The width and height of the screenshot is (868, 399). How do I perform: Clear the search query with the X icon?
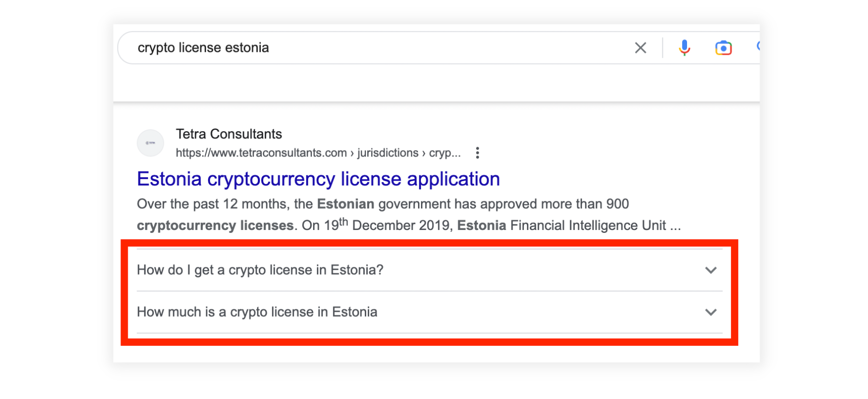(x=640, y=48)
